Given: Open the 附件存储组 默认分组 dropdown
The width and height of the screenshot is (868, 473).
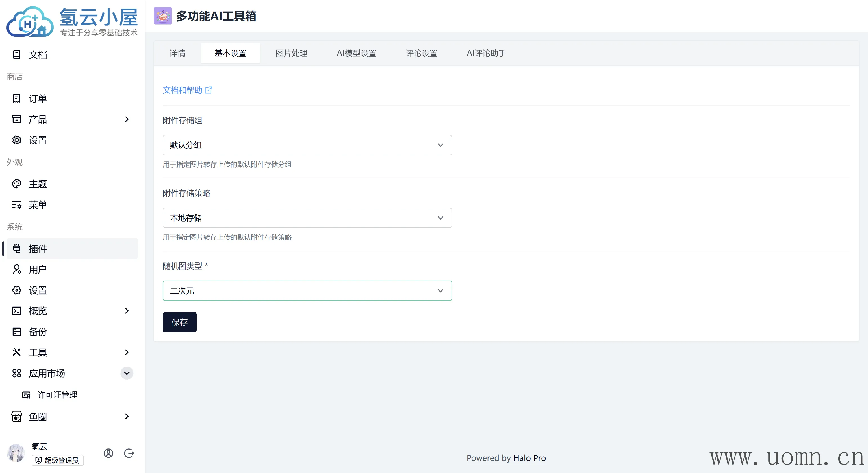Looking at the screenshot, I should pyautogui.click(x=307, y=145).
